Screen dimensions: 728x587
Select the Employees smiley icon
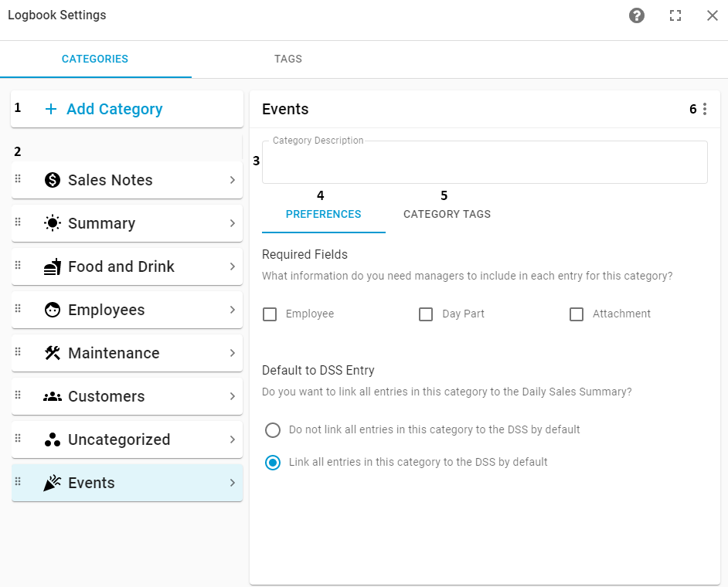coord(52,309)
